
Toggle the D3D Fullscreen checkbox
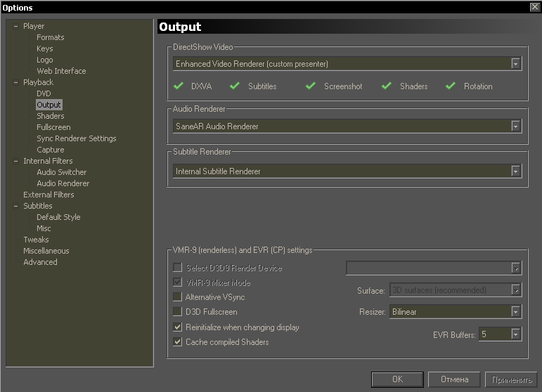(177, 312)
